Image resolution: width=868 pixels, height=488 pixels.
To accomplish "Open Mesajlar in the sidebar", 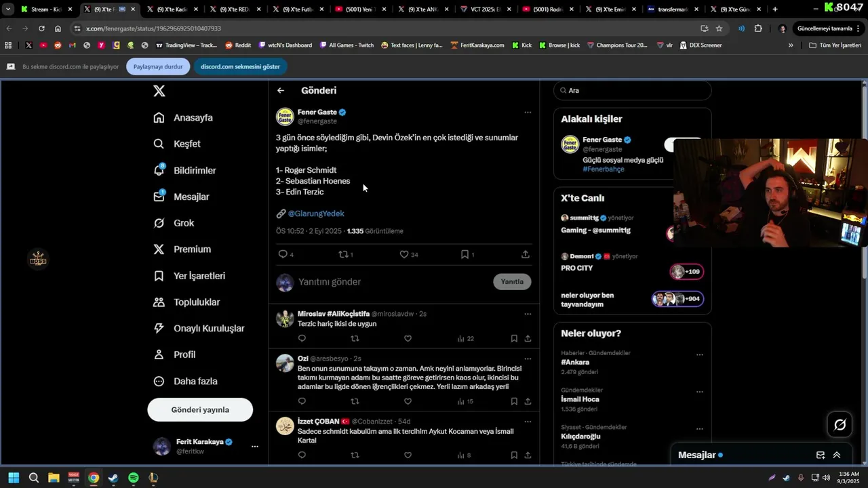I will coord(181,197).
